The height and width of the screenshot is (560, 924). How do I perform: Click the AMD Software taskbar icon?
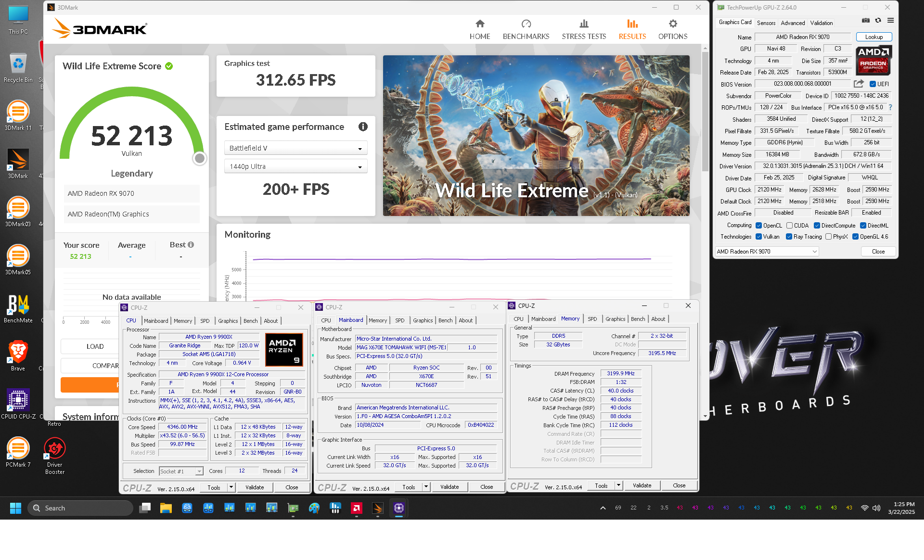pos(357,508)
